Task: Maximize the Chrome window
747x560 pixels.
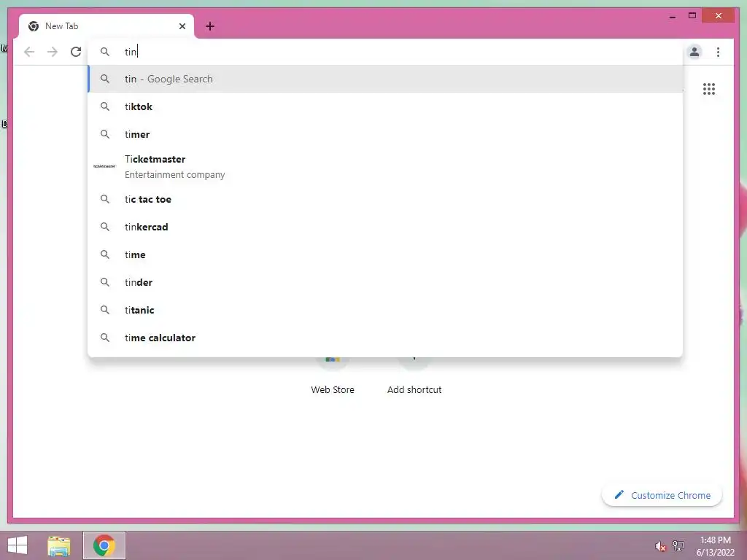Action: click(692, 16)
